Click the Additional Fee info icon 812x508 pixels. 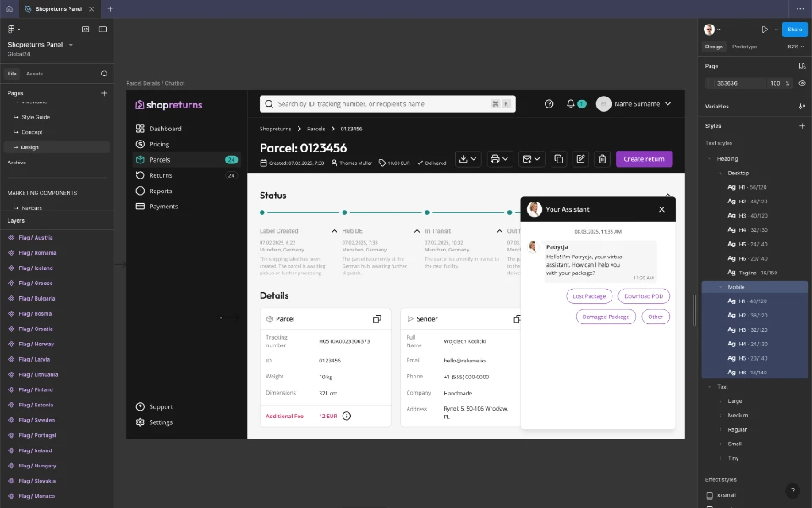click(x=347, y=416)
